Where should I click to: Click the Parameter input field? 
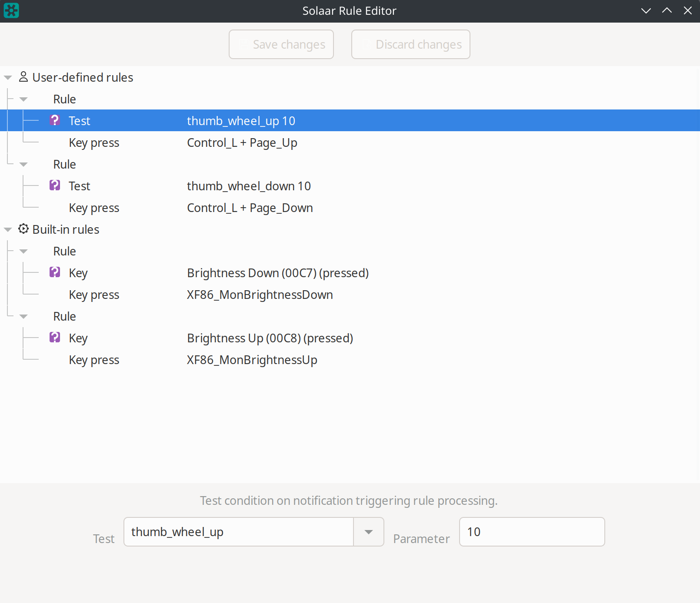[531, 532]
